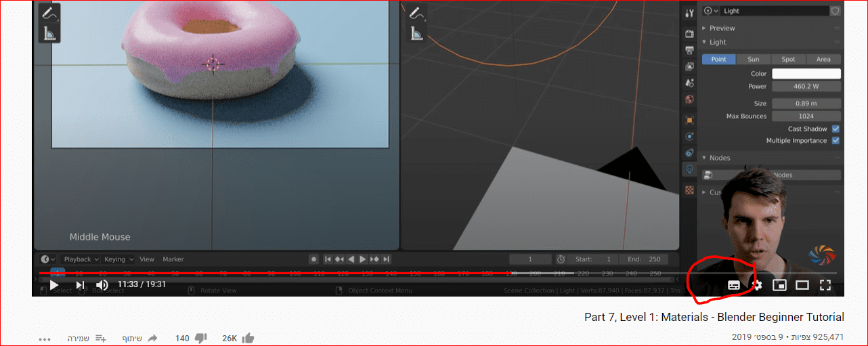The width and height of the screenshot is (868, 346).
Task: Open the Output properties tab icon
Action: tap(689, 50)
